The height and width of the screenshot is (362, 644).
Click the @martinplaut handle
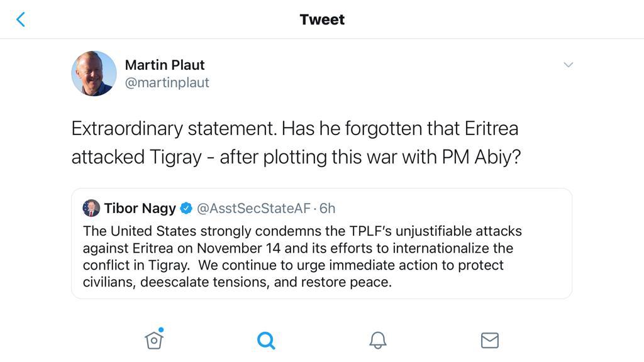coord(167,82)
